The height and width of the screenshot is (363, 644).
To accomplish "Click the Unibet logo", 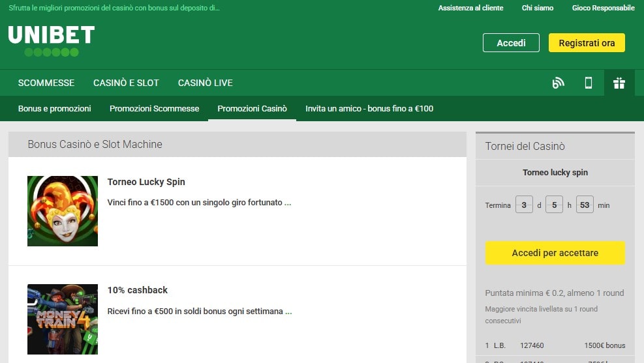I will [x=52, y=40].
